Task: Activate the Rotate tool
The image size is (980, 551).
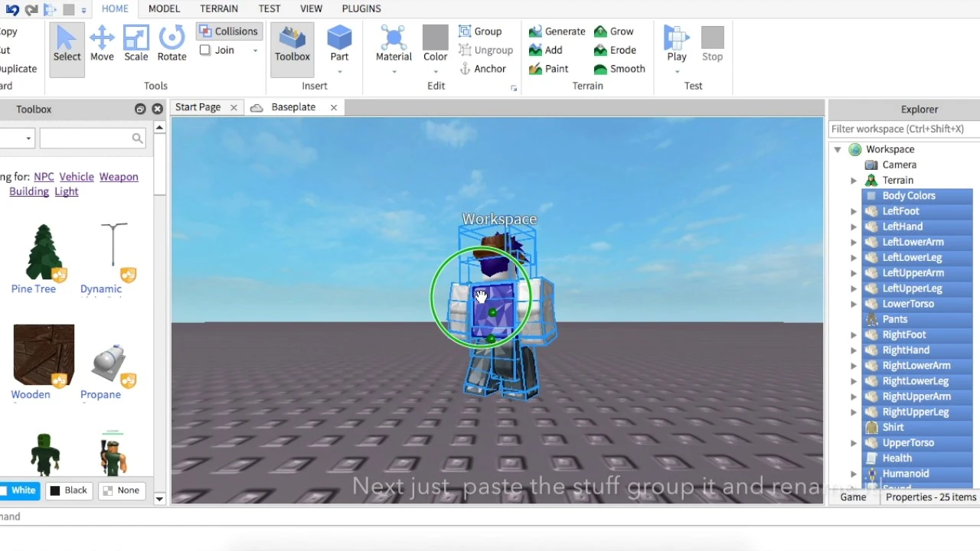Action: point(171,44)
